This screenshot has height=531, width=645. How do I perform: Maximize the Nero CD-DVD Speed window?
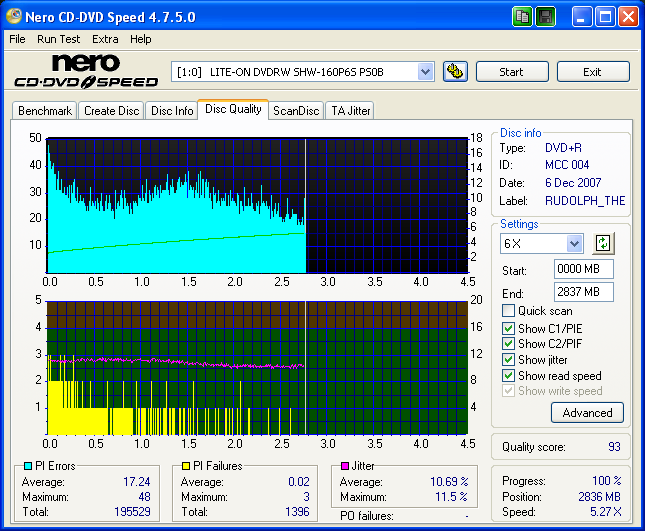605,17
